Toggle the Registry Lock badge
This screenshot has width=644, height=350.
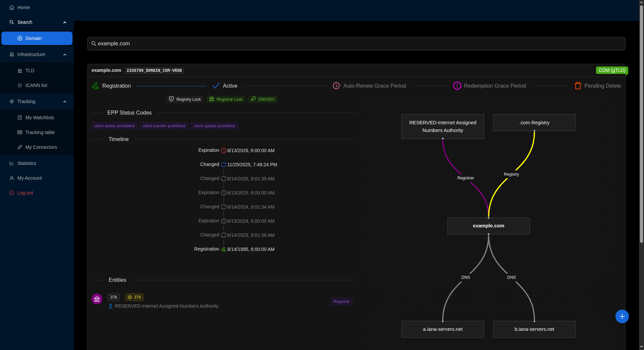tap(184, 99)
